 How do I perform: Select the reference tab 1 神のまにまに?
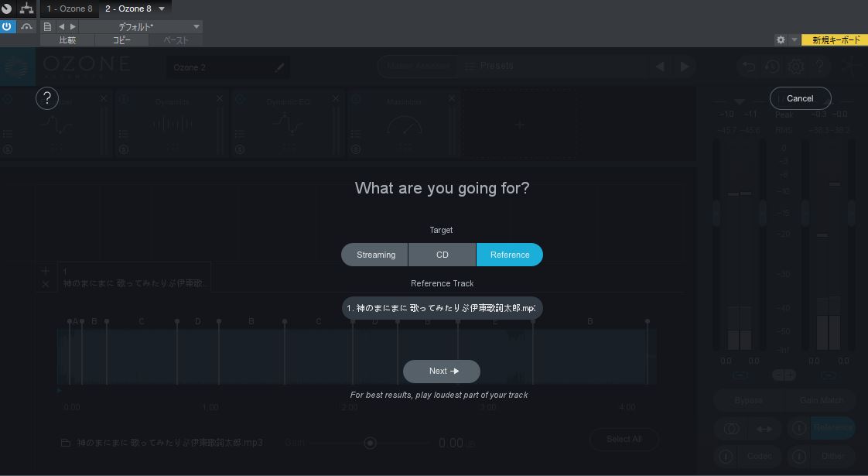[133, 277]
